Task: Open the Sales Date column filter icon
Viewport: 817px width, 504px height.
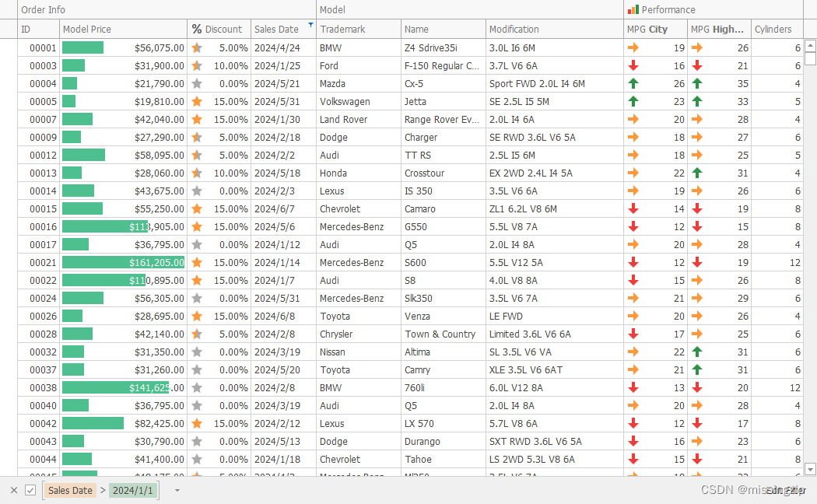Action: click(x=310, y=24)
